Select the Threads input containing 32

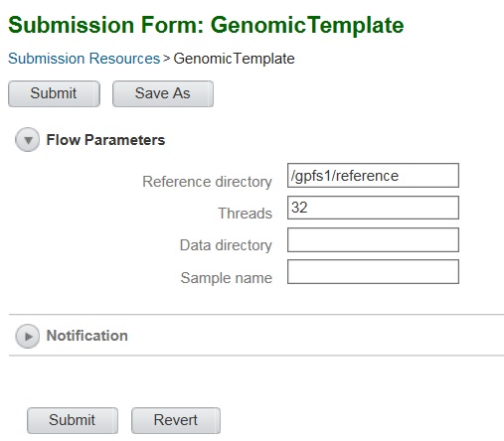(373, 208)
